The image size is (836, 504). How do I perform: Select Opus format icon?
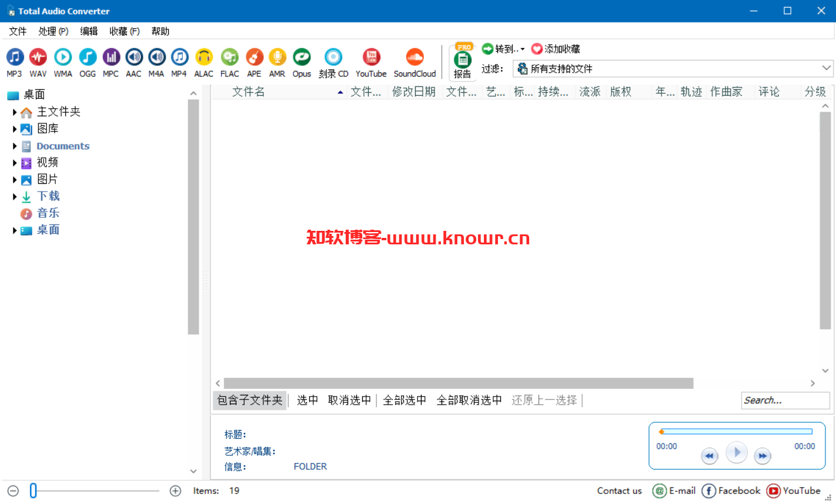302,57
